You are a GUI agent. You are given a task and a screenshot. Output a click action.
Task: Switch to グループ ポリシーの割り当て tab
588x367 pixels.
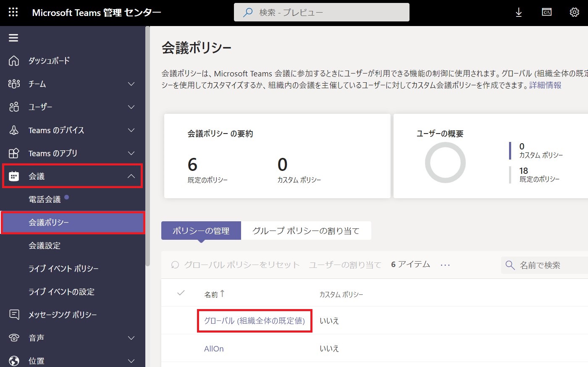click(306, 231)
